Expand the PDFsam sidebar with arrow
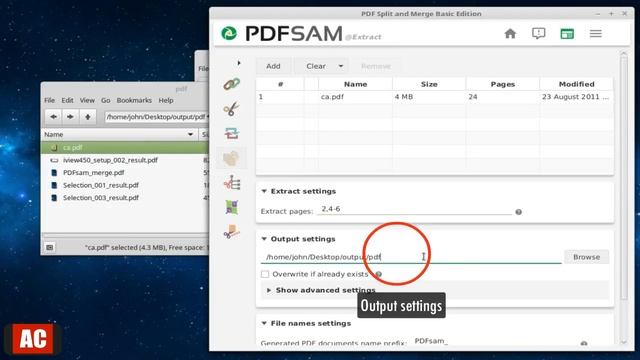The image size is (640, 360). [x=239, y=63]
